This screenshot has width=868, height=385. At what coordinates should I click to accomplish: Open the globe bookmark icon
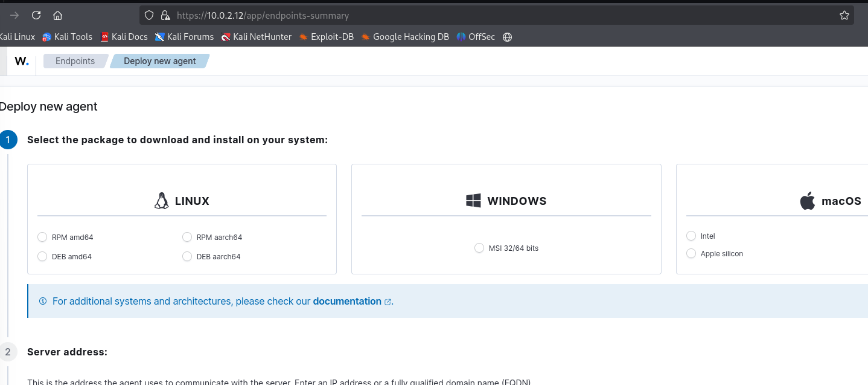[507, 37]
